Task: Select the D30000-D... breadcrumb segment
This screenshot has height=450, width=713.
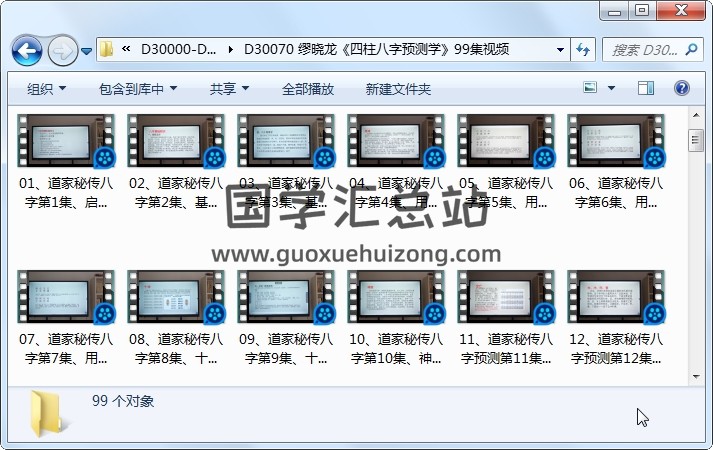Action: [x=178, y=49]
